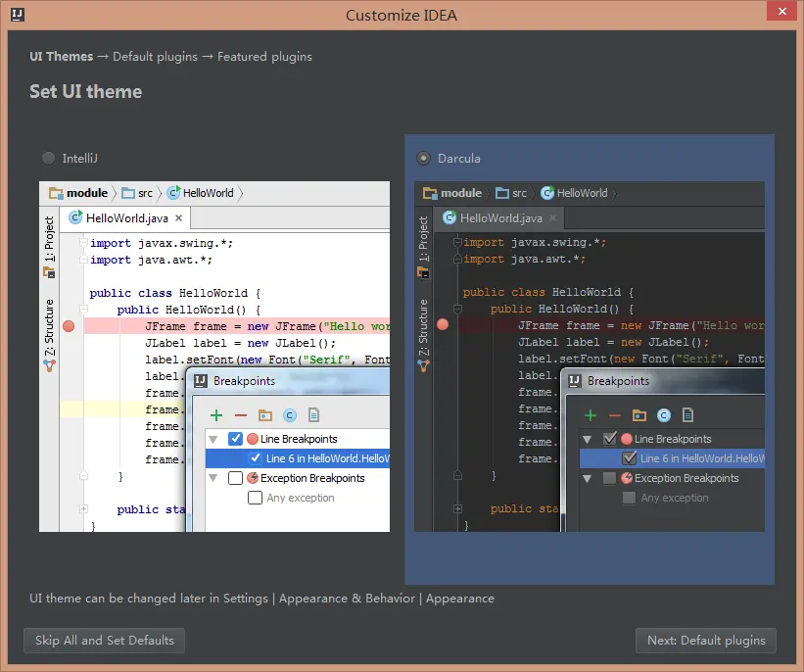
Task: Click Skip All and Set Defaults button
Action: click(104, 641)
